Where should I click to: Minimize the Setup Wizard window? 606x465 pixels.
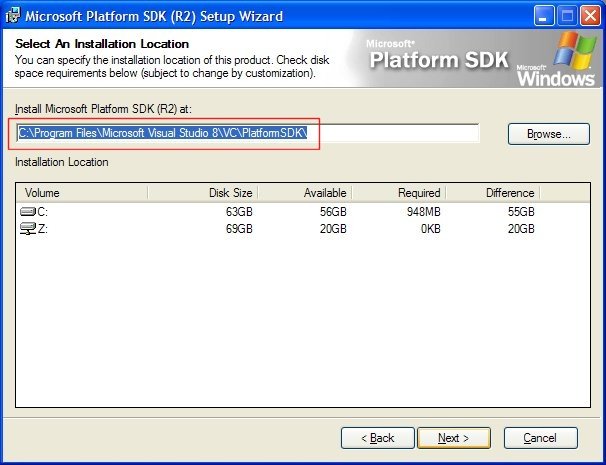click(x=541, y=16)
